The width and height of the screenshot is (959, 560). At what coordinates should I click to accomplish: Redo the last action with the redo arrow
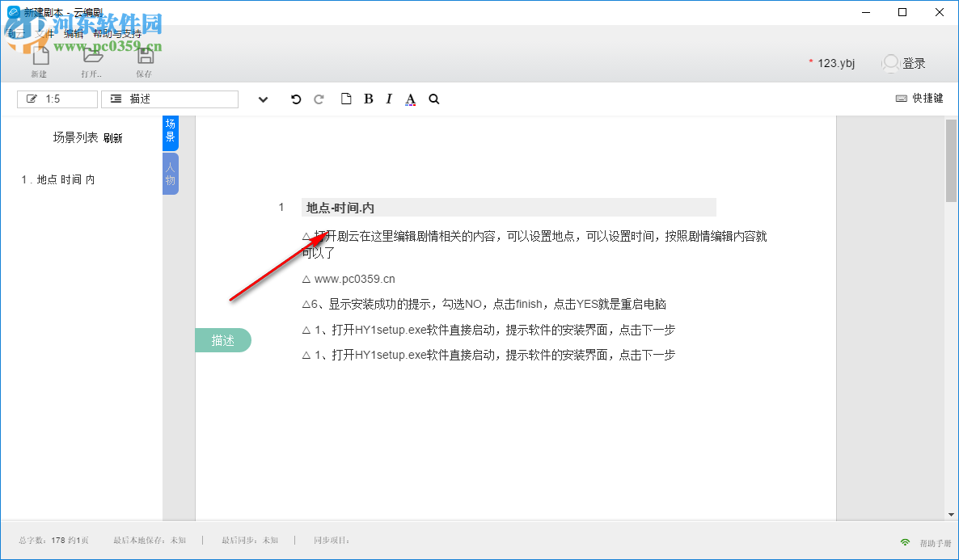click(319, 99)
